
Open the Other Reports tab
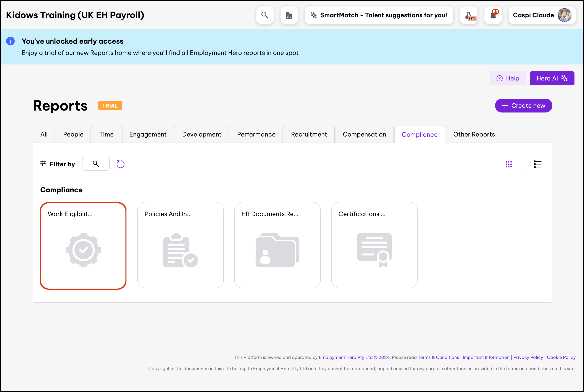474,135
